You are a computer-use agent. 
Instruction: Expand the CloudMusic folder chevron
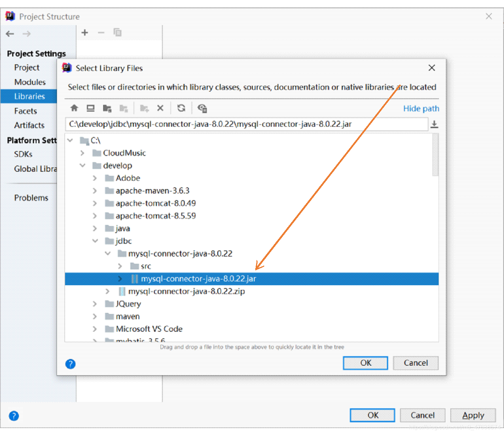82,153
